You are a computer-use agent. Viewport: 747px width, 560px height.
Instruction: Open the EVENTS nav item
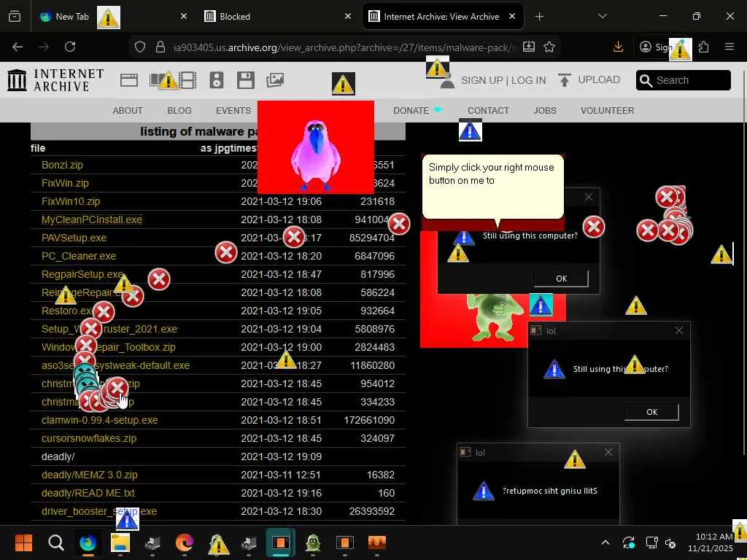(233, 111)
